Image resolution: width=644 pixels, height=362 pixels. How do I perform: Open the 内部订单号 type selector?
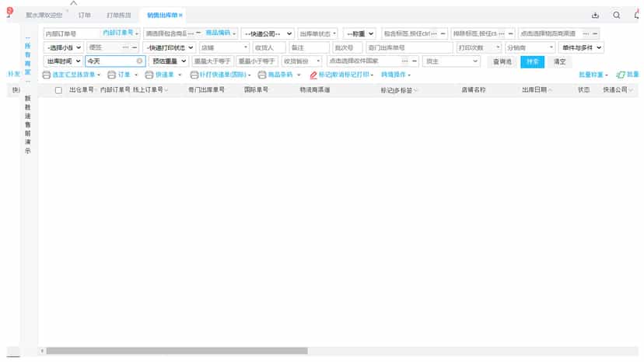click(x=121, y=33)
